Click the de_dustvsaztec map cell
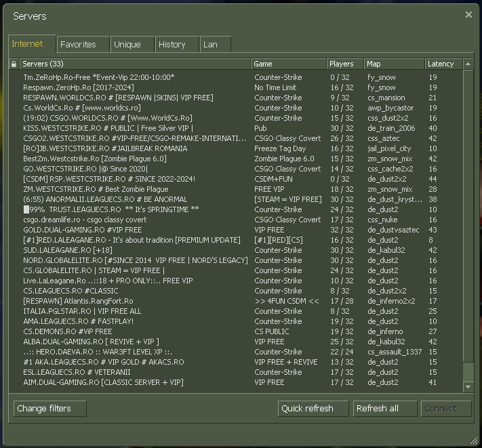Screen dimensions: 482x448 pos(393,230)
